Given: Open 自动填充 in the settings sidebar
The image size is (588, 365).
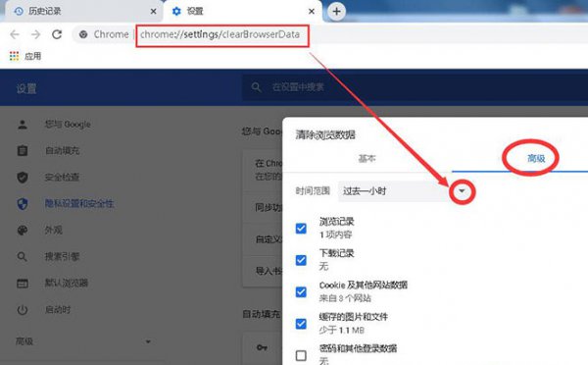Looking at the screenshot, I should [63, 150].
